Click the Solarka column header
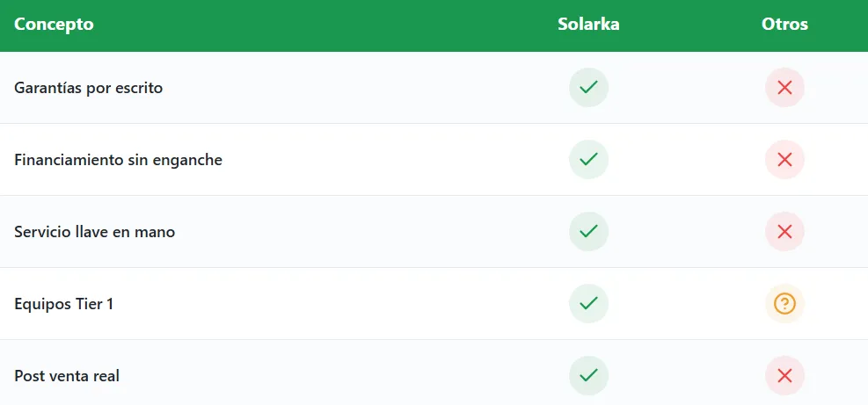The width and height of the screenshot is (868, 405). point(588,25)
